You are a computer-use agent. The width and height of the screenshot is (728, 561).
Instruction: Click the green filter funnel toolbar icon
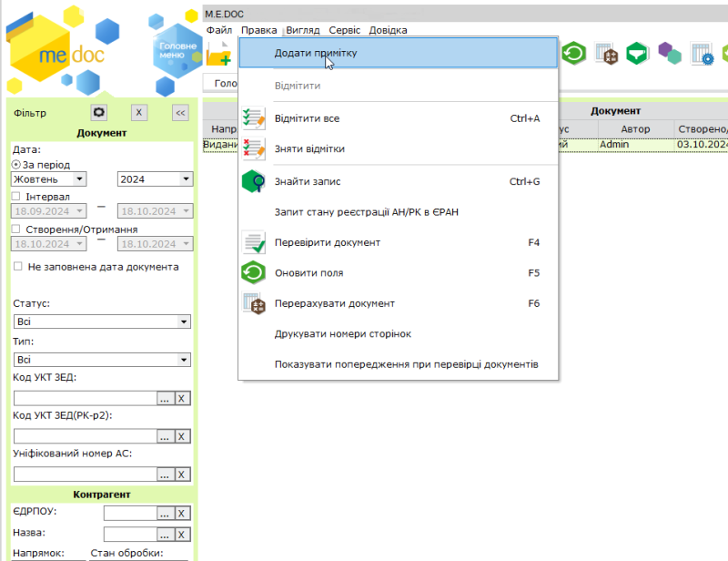637,53
